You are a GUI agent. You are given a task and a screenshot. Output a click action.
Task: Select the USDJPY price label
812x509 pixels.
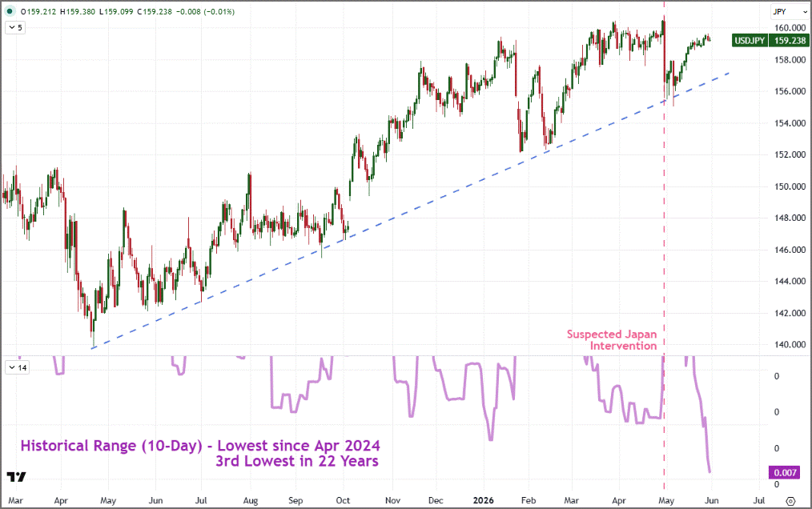pos(750,40)
